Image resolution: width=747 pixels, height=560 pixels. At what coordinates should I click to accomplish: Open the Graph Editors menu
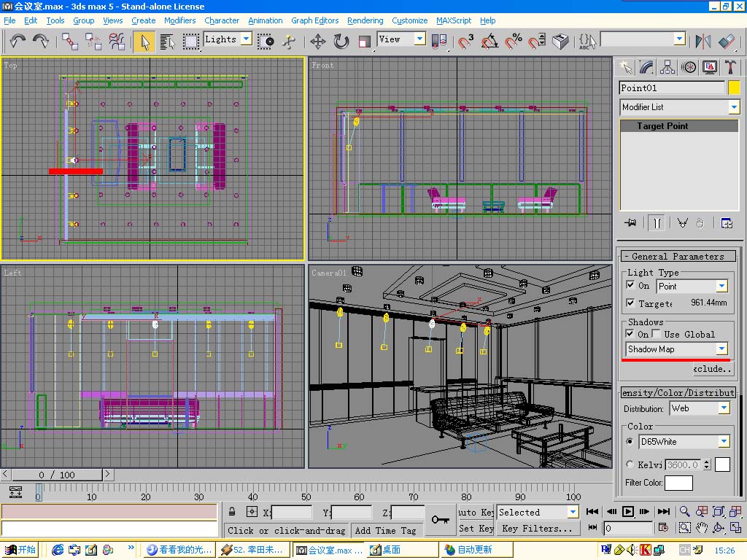[315, 20]
